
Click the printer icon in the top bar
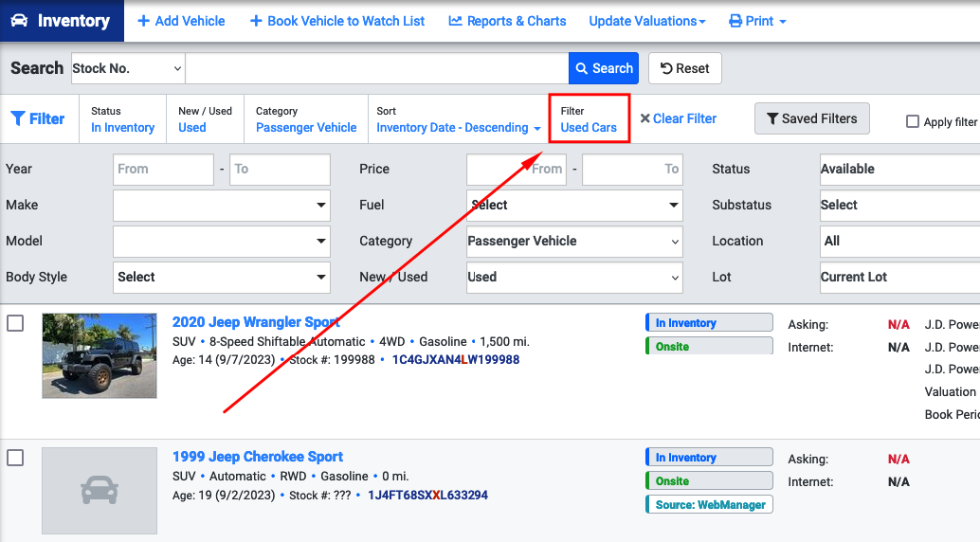[x=735, y=21]
